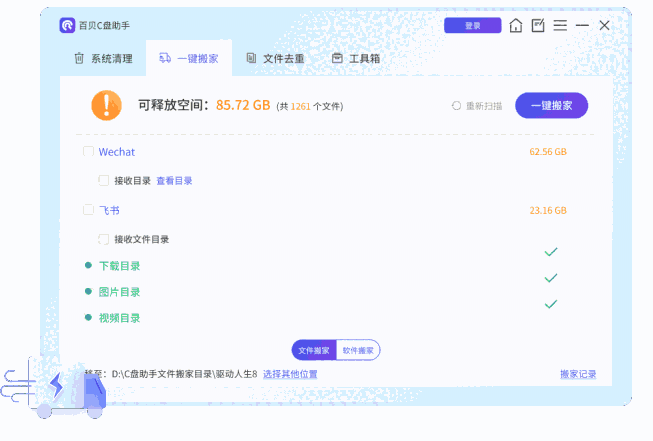Click the green dot beside 视频目录
Image resolution: width=653 pixels, height=441 pixels.
tap(88, 317)
